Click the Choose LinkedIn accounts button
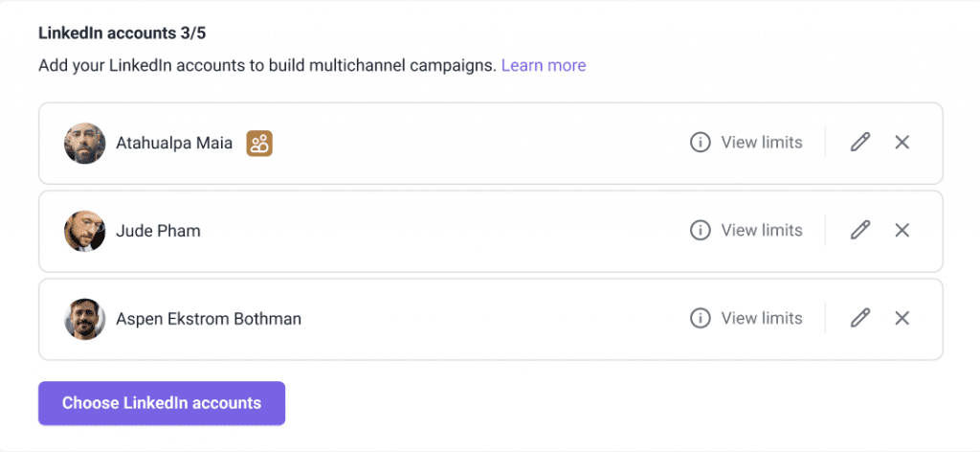This screenshot has width=980, height=452. pyautogui.click(x=162, y=403)
